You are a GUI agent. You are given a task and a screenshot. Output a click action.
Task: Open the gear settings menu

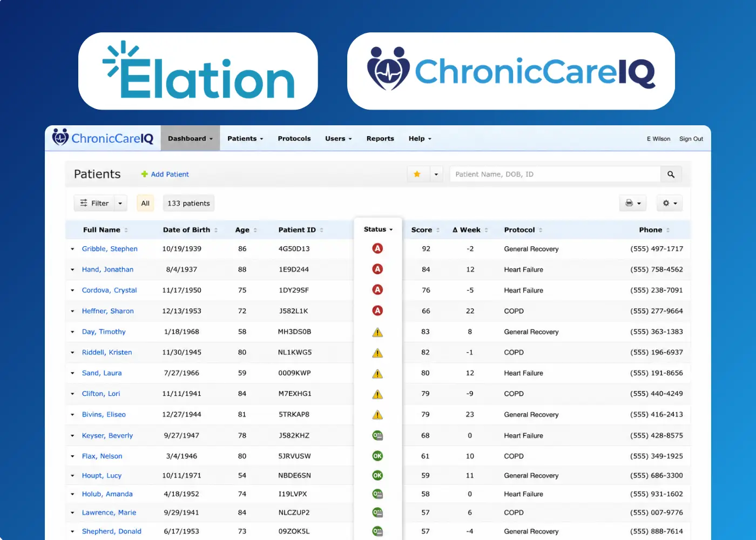pyautogui.click(x=670, y=203)
